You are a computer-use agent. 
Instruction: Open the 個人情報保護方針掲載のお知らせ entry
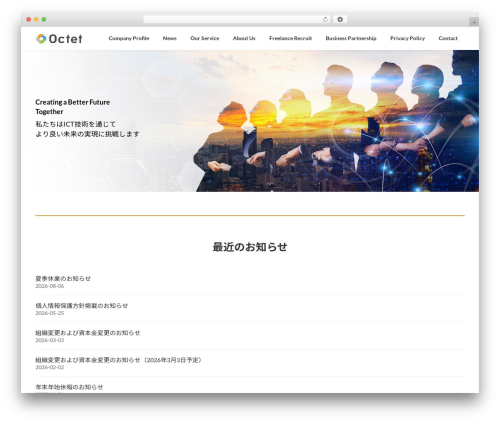tap(82, 306)
